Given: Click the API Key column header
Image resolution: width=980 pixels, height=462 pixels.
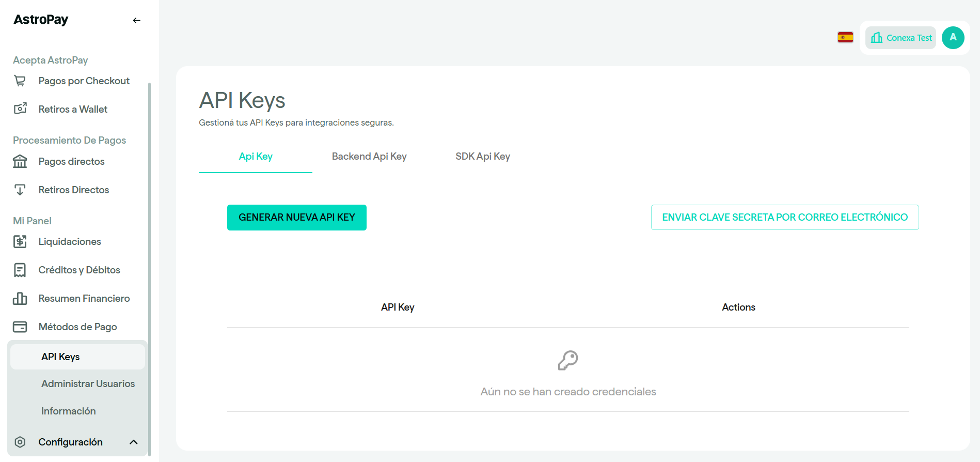Looking at the screenshot, I should click(398, 307).
